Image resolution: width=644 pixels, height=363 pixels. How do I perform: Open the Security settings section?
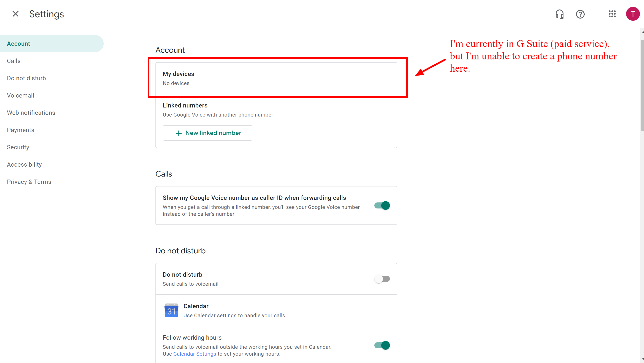coord(18,147)
